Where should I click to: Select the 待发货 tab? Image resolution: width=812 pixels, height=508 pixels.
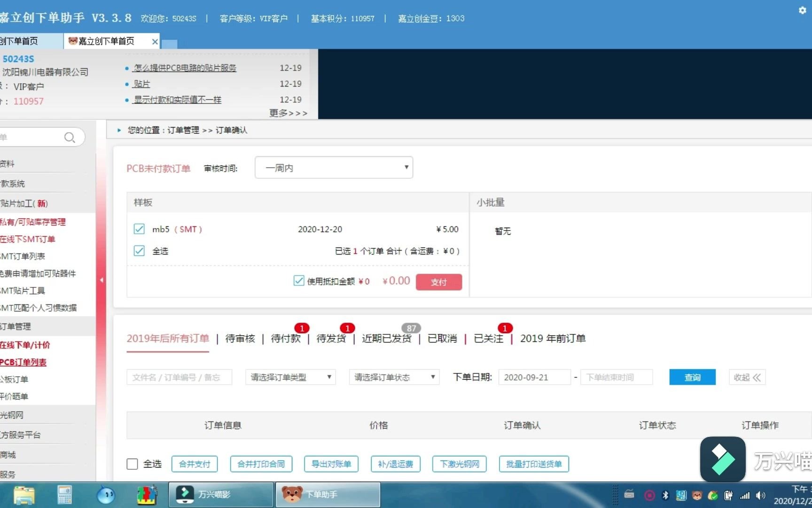coord(331,338)
